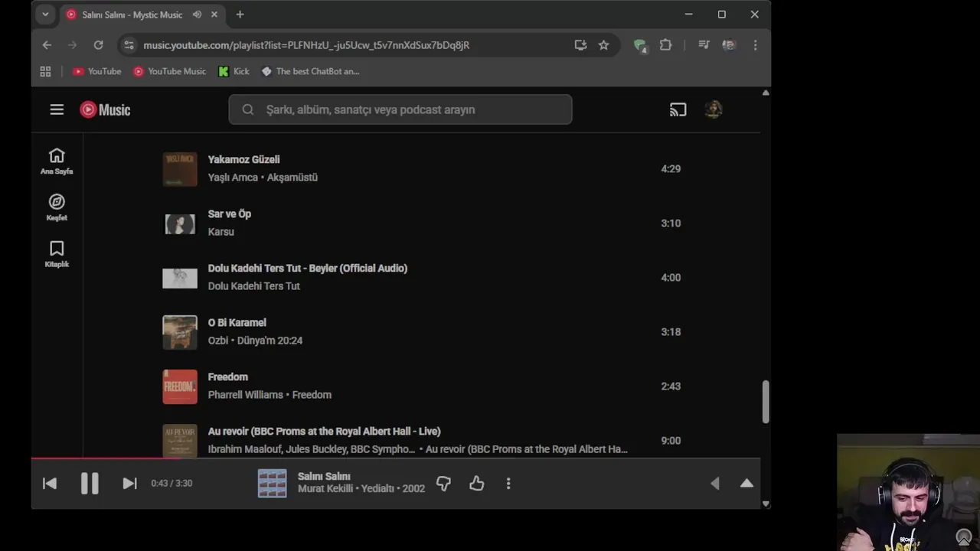Open artist Ozbi link
The image size is (980, 551).
(218, 340)
